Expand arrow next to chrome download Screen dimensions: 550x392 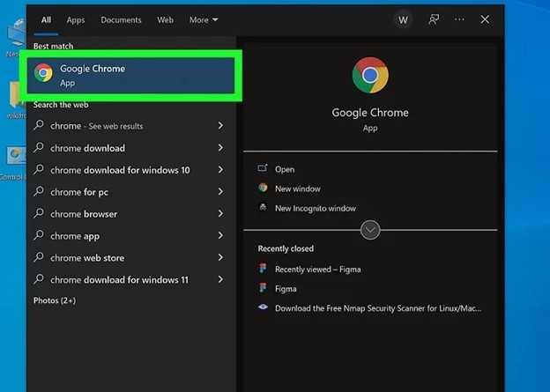click(220, 148)
